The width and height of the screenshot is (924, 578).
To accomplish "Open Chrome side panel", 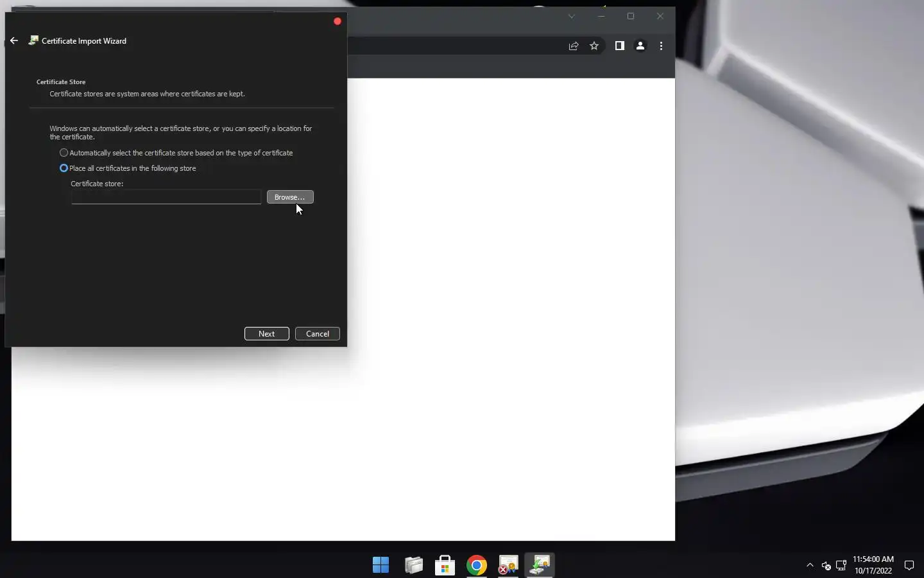I will (620, 46).
